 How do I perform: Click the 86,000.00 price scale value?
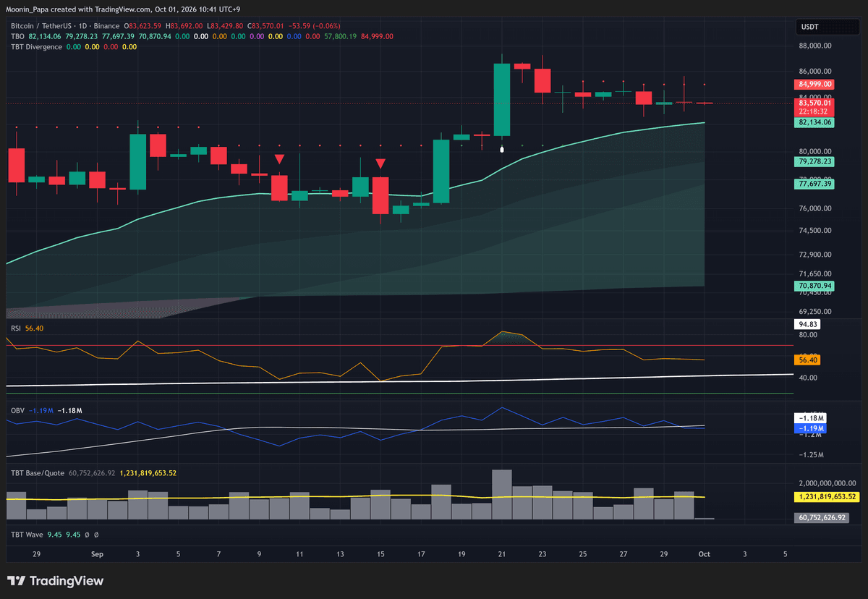(x=815, y=72)
